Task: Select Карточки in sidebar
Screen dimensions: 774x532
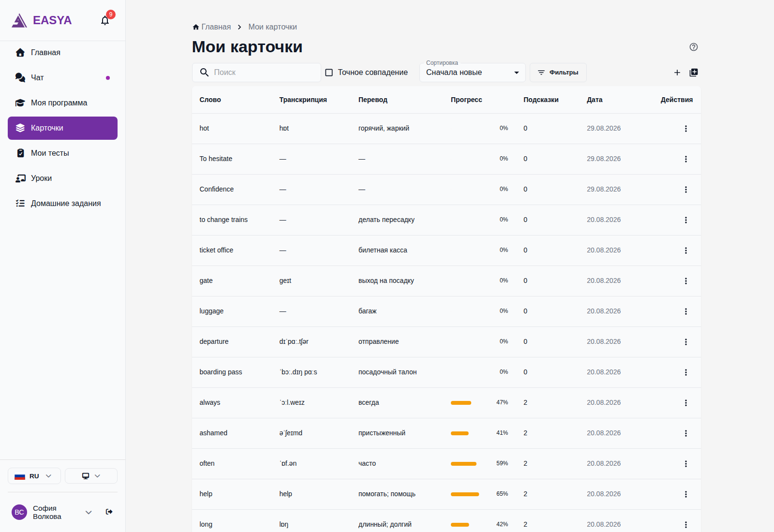Action: coord(62,128)
